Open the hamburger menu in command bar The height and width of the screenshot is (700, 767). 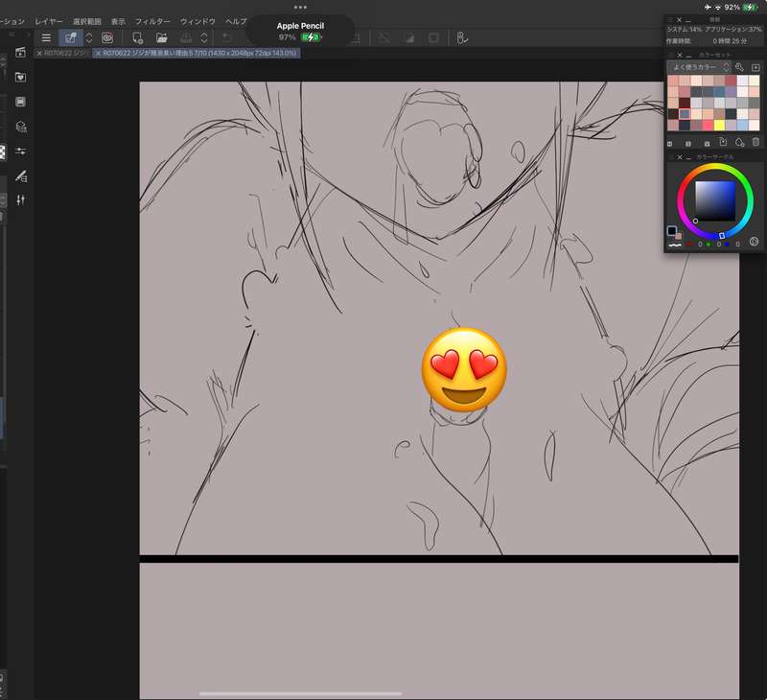46,37
